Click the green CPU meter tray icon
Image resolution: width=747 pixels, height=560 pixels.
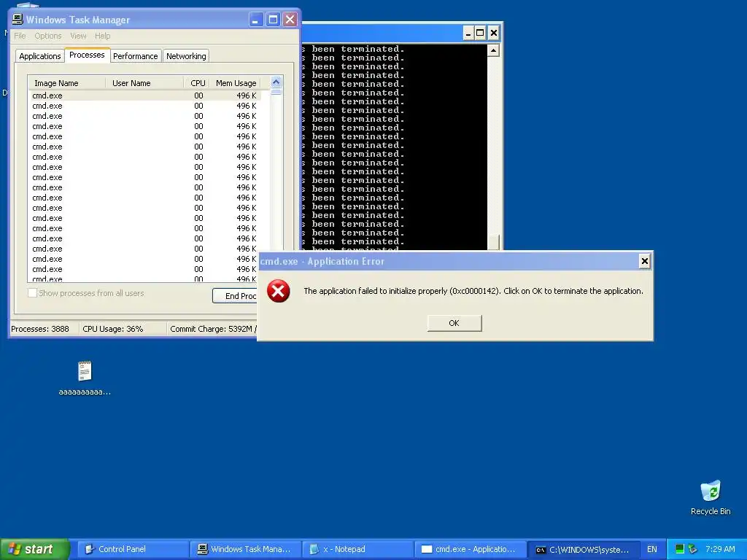click(680, 549)
